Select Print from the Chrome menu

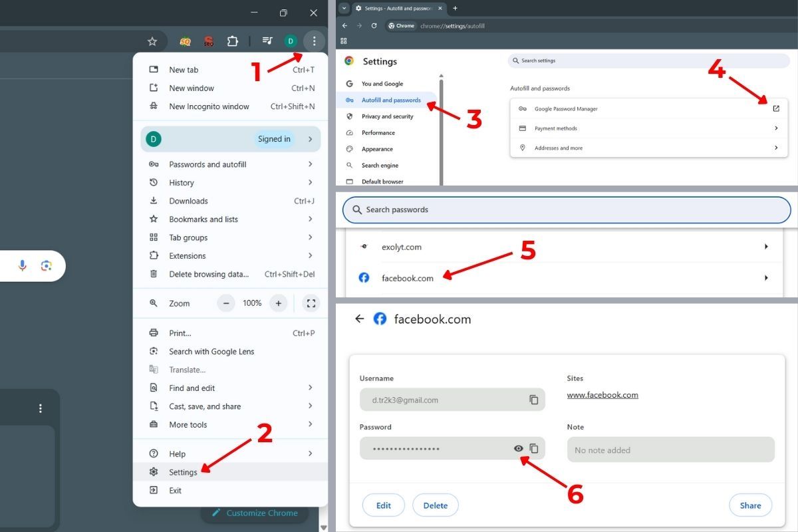tap(231, 333)
